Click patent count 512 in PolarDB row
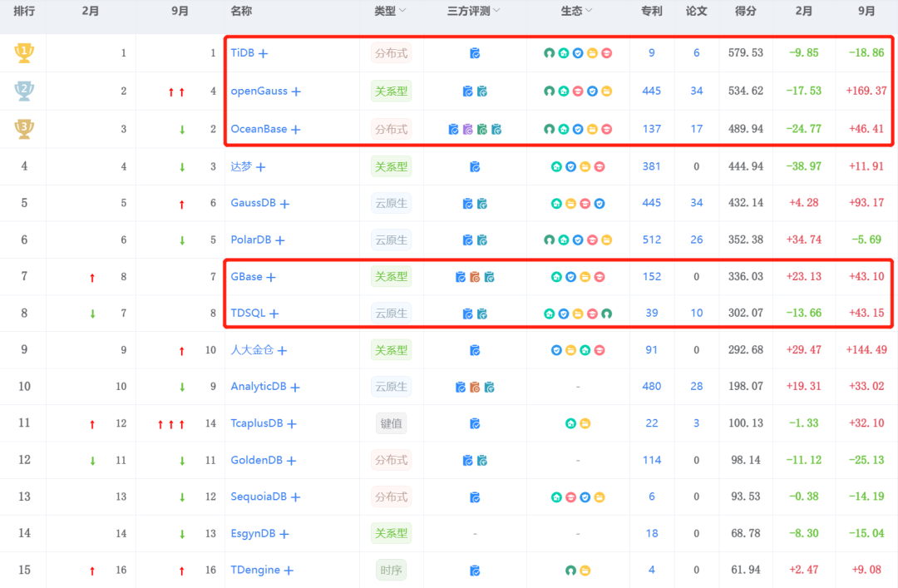Viewport: 898px width, 588px height. click(x=652, y=240)
